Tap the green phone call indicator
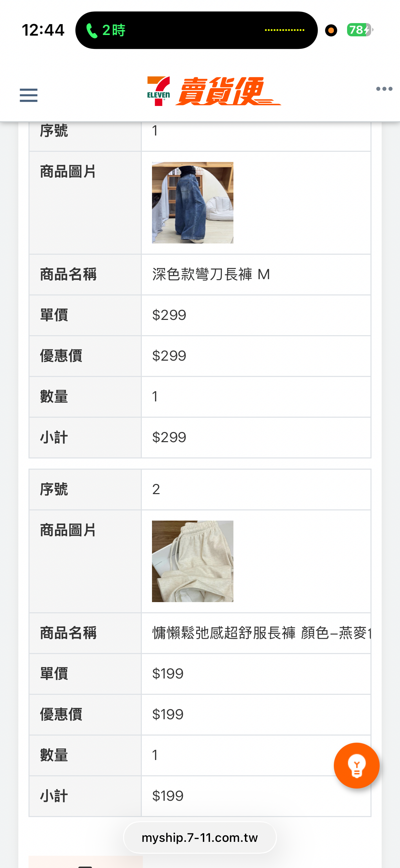Viewport: 400px width, 868px height. (92, 31)
